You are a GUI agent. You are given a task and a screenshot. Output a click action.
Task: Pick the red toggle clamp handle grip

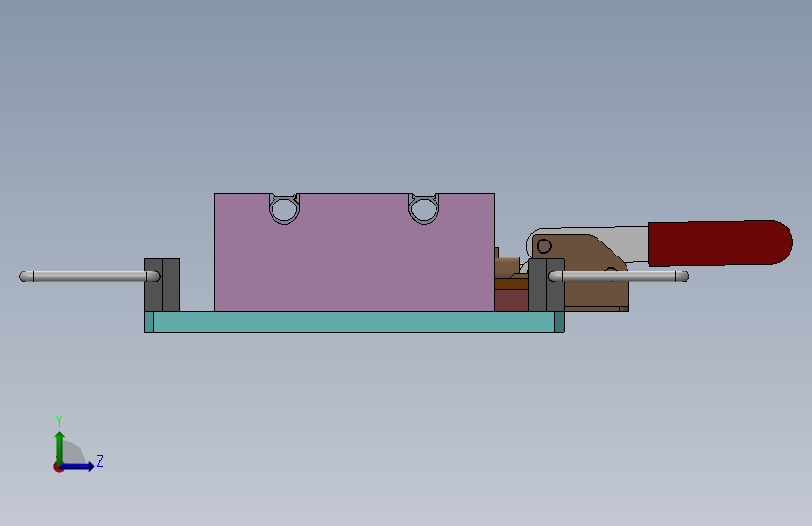click(720, 242)
